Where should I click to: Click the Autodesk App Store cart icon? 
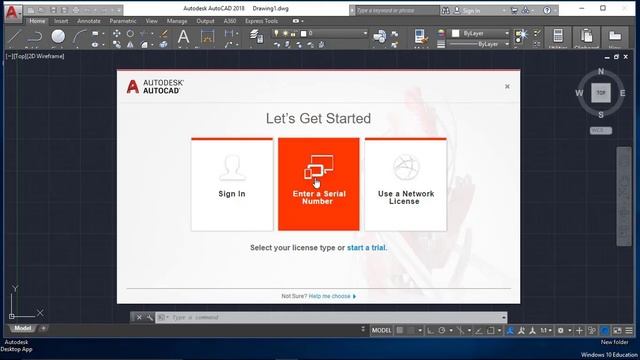pyautogui.click(x=514, y=11)
